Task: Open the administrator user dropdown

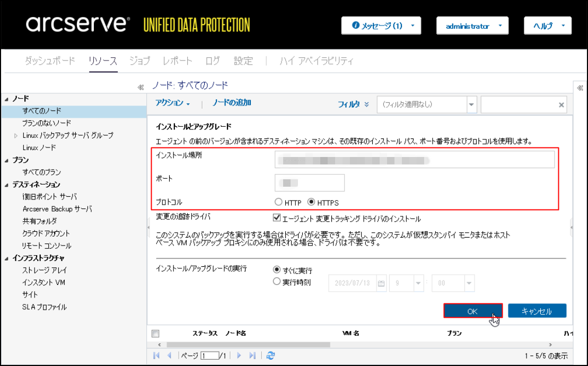Action: pos(472,25)
